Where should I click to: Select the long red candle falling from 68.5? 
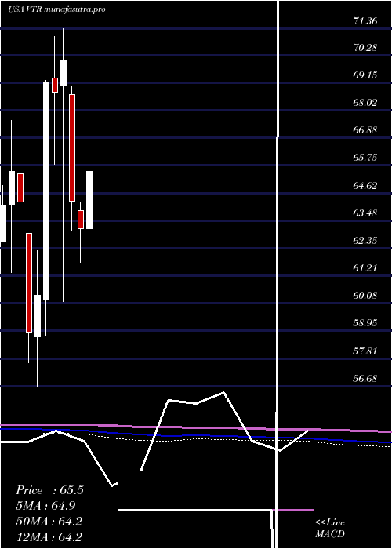pos(72,147)
